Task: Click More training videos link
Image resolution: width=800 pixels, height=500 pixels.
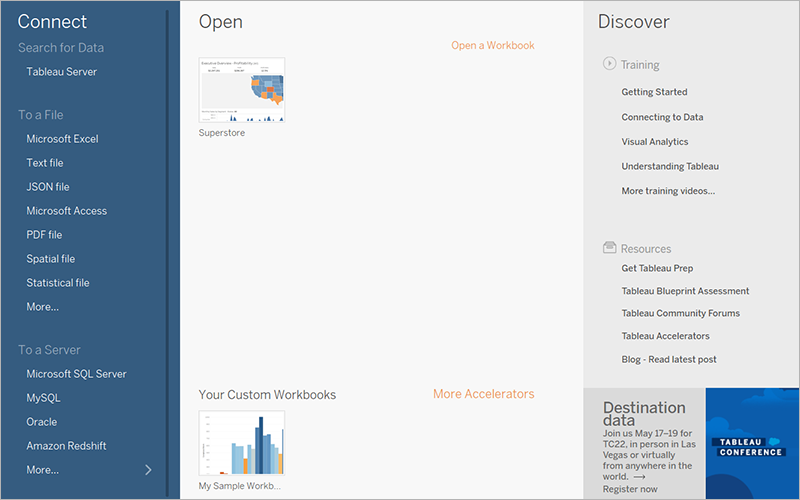Action: coord(668,191)
